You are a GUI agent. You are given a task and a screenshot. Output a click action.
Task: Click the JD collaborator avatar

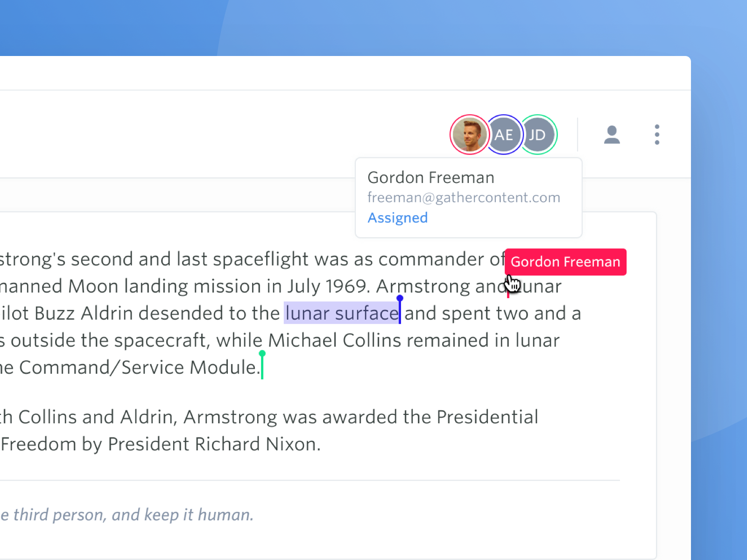pyautogui.click(x=538, y=135)
